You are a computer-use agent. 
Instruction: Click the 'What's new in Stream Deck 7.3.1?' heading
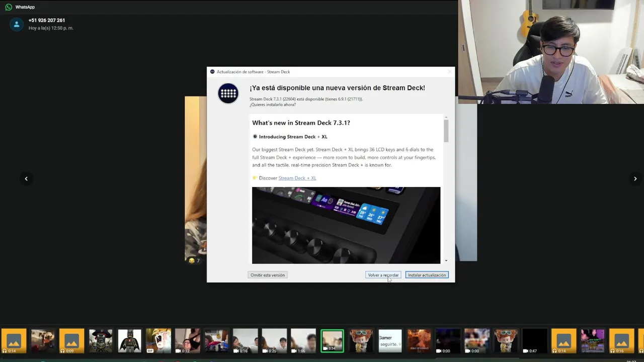tap(301, 123)
